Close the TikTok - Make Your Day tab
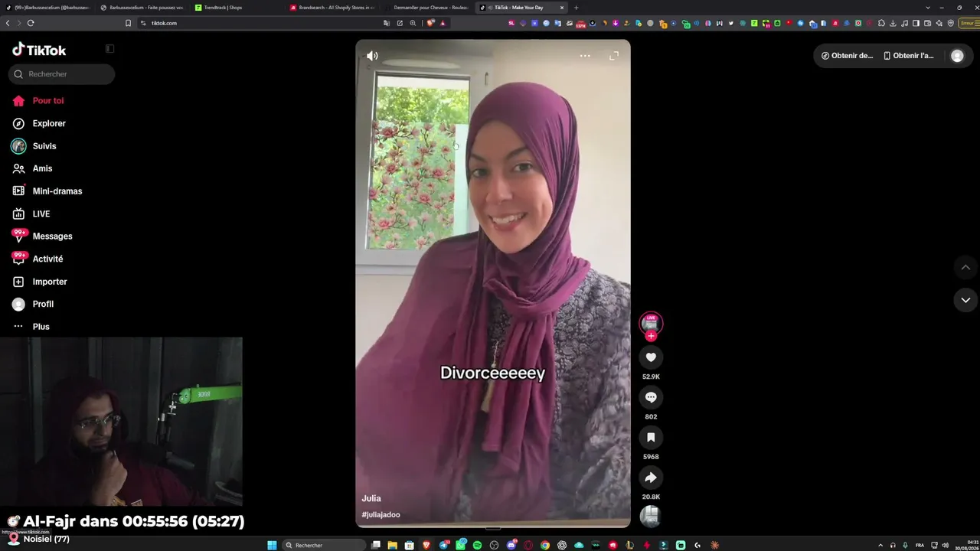Image resolution: width=980 pixels, height=551 pixels. click(x=562, y=8)
